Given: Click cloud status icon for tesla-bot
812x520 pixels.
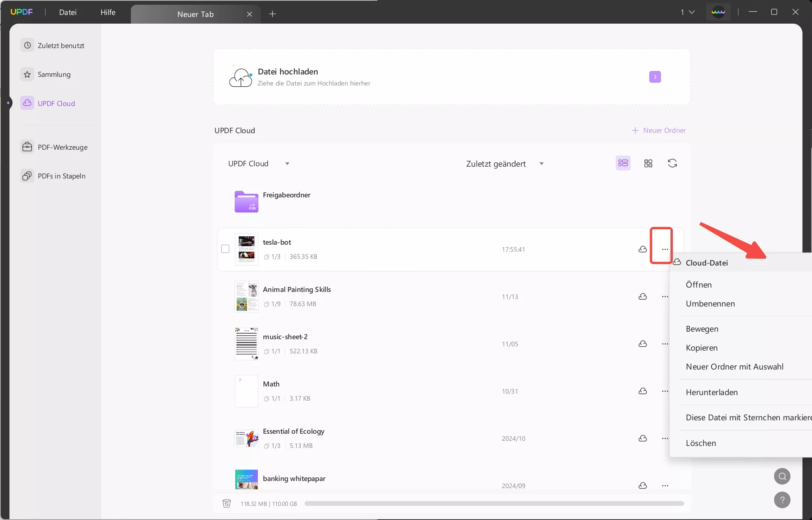Looking at the screenshot, I should point(643,249).
